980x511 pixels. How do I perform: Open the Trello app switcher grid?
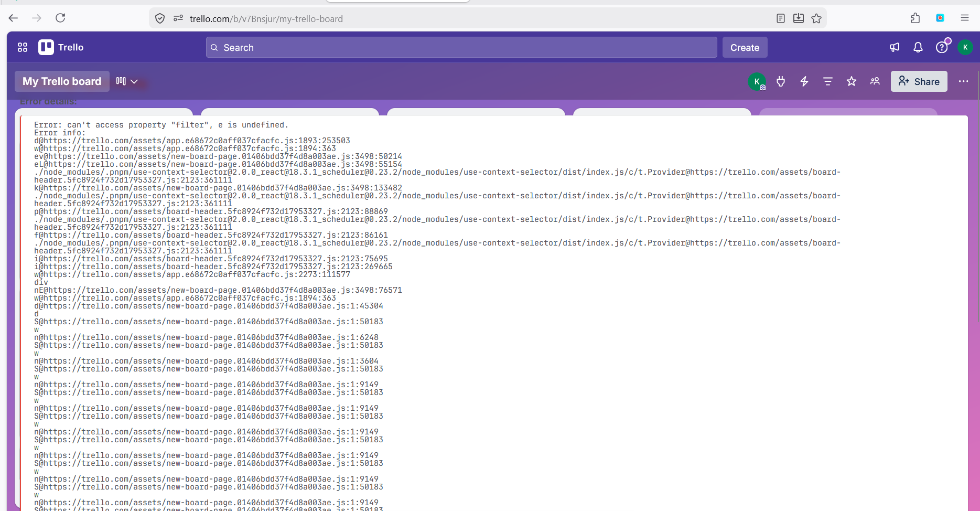coord(23,47)
